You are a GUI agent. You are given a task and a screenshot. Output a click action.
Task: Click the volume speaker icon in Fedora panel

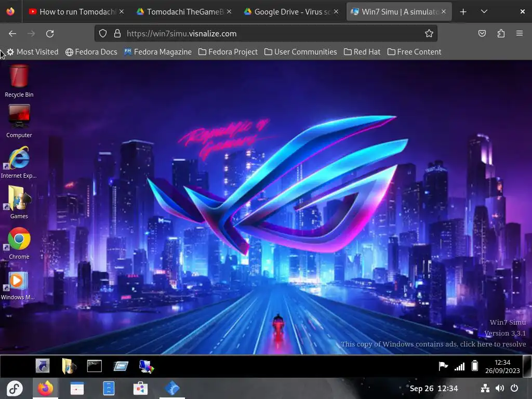click(x=499, y=388)
